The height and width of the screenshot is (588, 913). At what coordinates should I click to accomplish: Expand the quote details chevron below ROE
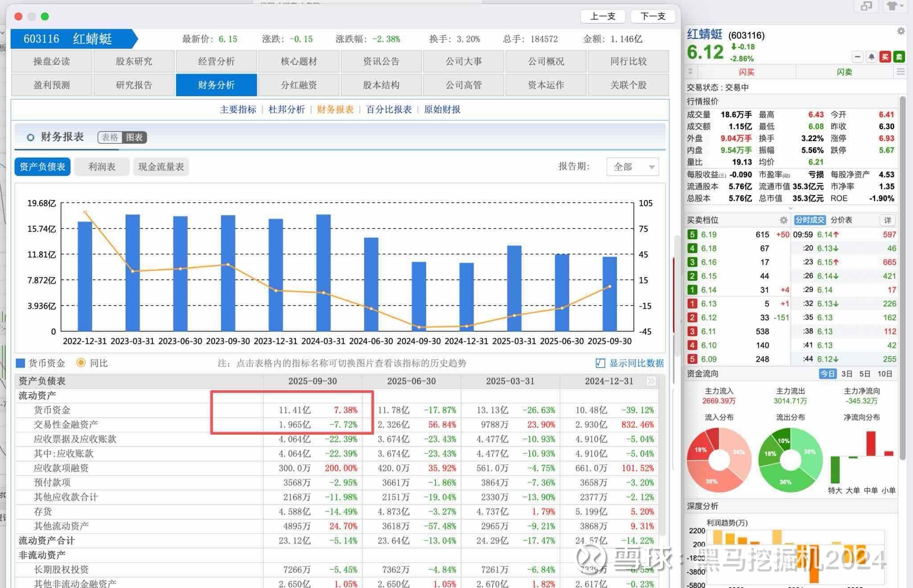coord(791,208)
